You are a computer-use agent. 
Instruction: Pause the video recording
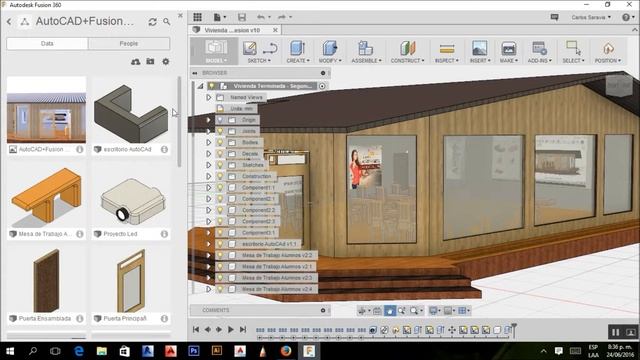click(616, 332)
